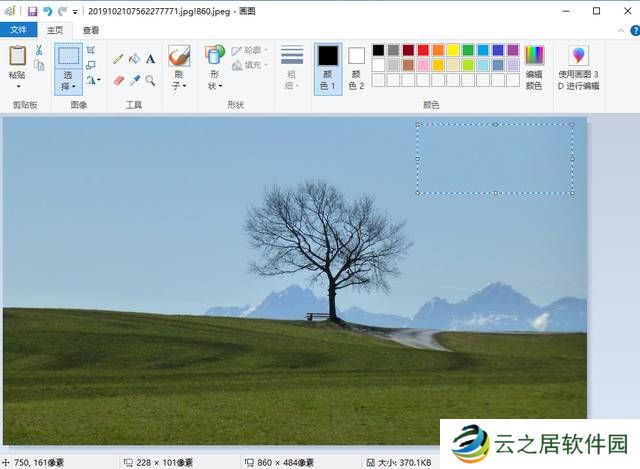Crop the image with the Crop icon
640x469 pixels.
pos(91,50)
